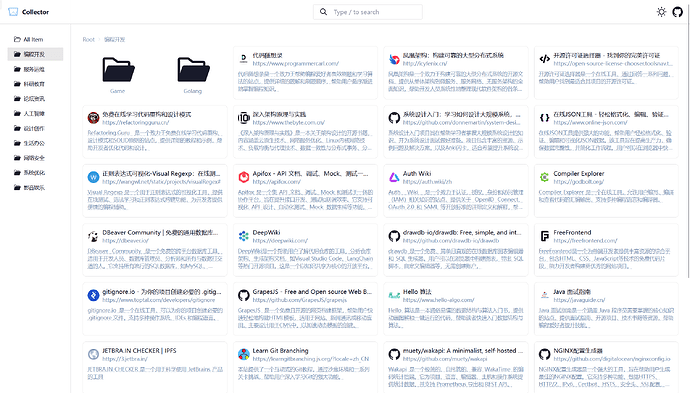This screenshot has width=690, height=393.
Task: Toggle the light/dark theme sun icon
Action: pyautogui.click(x=661, y=12)
